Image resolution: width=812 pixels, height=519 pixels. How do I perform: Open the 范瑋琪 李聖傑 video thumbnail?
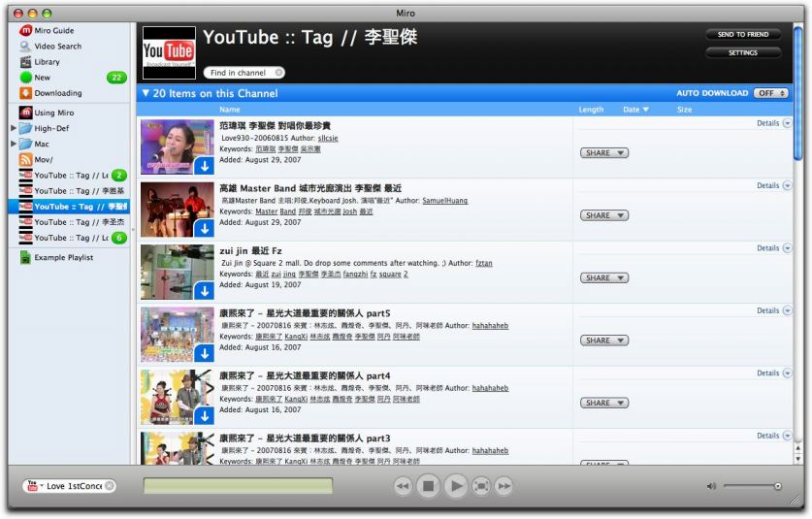pyautogui.click(x=178, y=147)
